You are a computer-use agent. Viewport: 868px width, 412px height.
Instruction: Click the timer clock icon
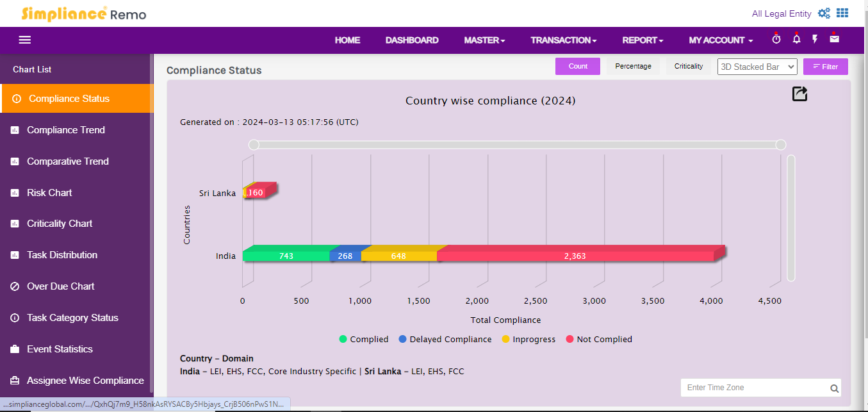pyautogui.click(x=776, y=40)
